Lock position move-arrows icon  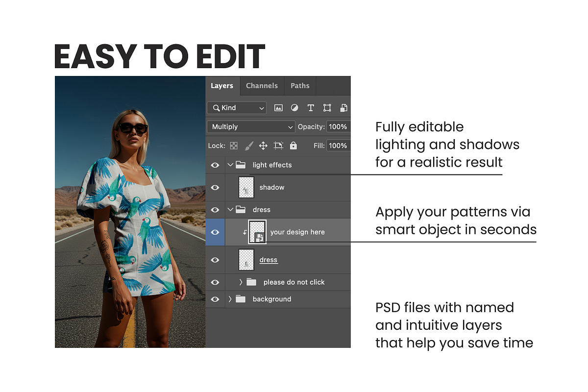click(x=263, y=146)
